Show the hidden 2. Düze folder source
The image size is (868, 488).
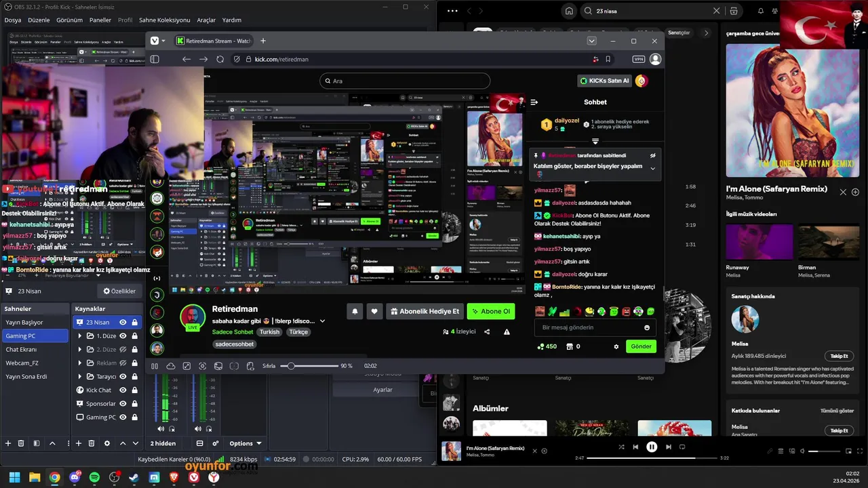click(x=123, y=349)
